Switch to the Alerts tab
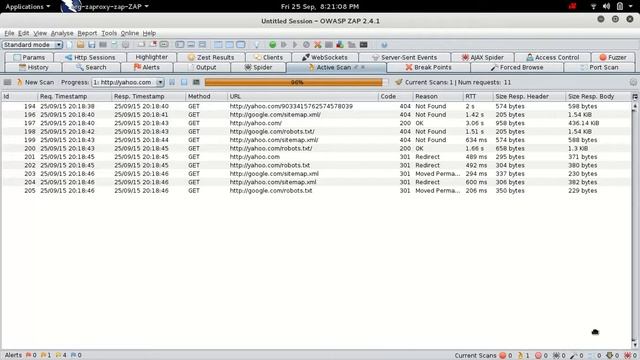640x360 pixels. click(147, 67)
